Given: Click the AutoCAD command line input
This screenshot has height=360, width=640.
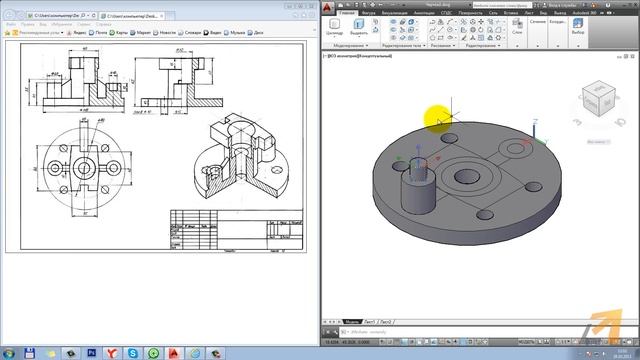Looking at the screenshot, I should 486,332.
